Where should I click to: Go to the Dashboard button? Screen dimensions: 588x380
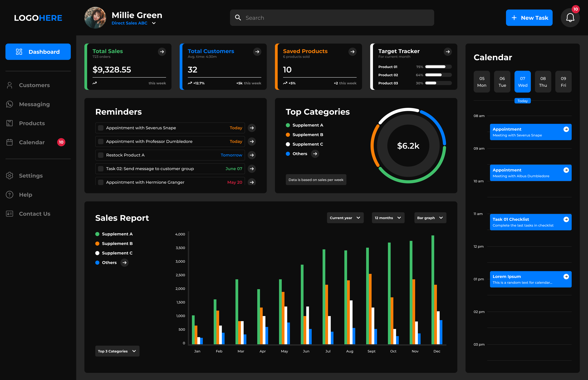[38, 52]
